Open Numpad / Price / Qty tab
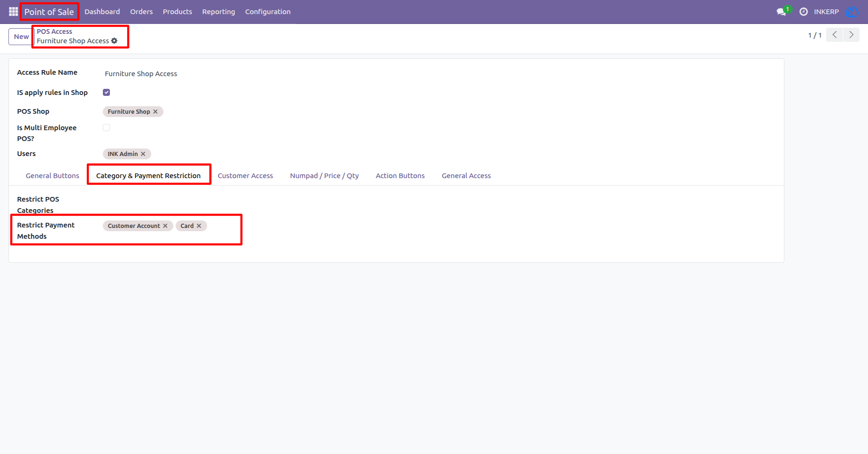 point(325,176)
